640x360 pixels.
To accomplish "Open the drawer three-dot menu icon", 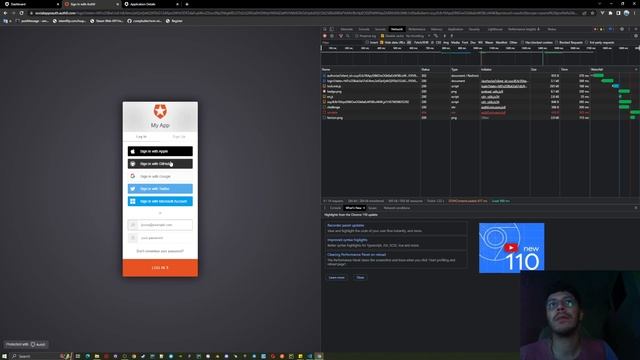I will pos(325,208).
